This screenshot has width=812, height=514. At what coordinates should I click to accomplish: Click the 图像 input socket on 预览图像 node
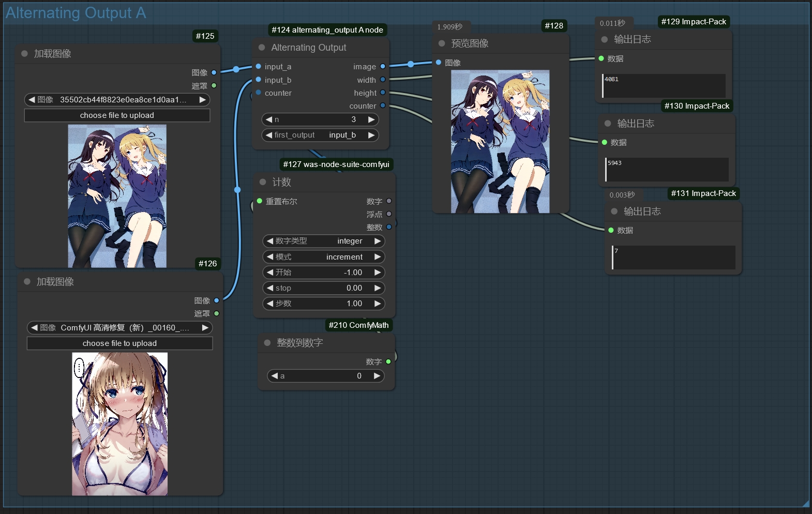tap(439, 63)
